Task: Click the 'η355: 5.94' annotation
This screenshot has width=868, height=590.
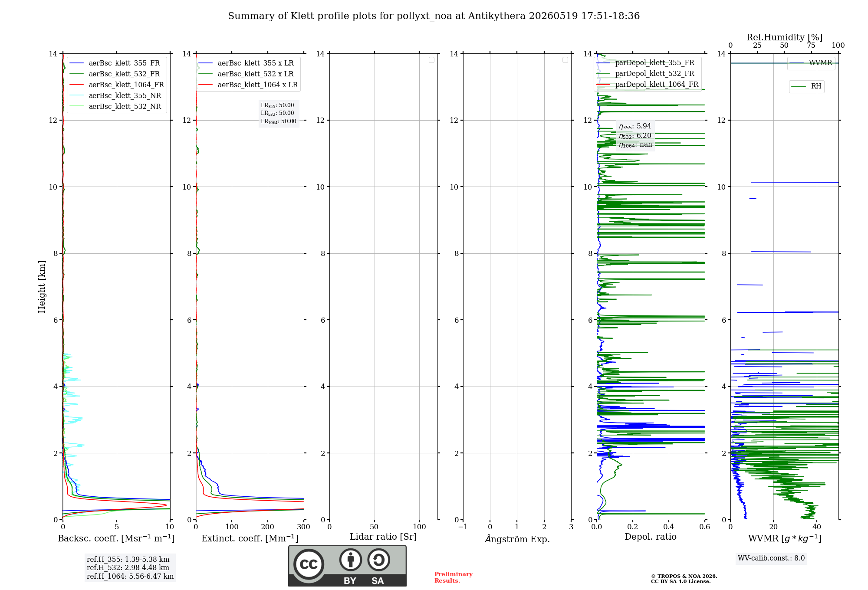Action: click(x=635, y=126)
